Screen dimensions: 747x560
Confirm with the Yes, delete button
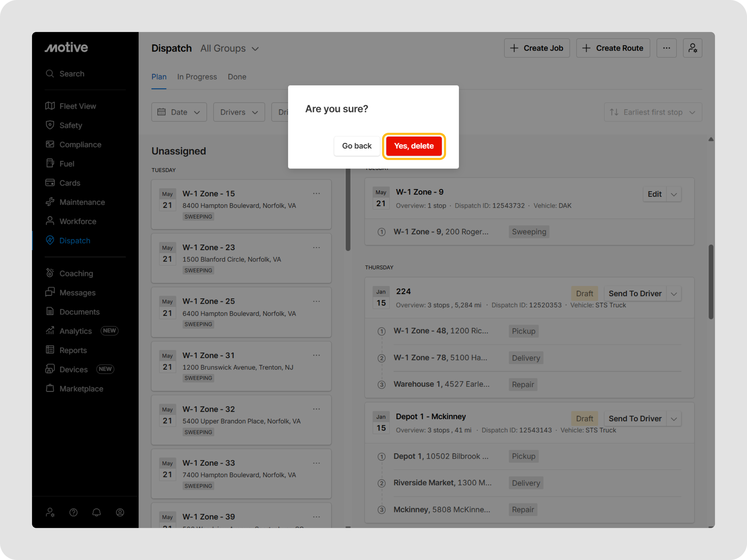point(414,146)
